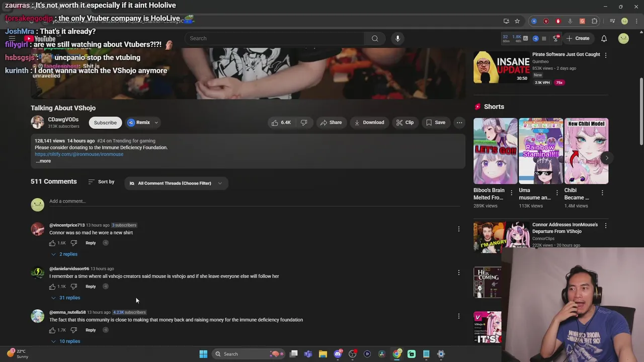Open vidIQ hamburger menu in YouTube header

point(544,38)
